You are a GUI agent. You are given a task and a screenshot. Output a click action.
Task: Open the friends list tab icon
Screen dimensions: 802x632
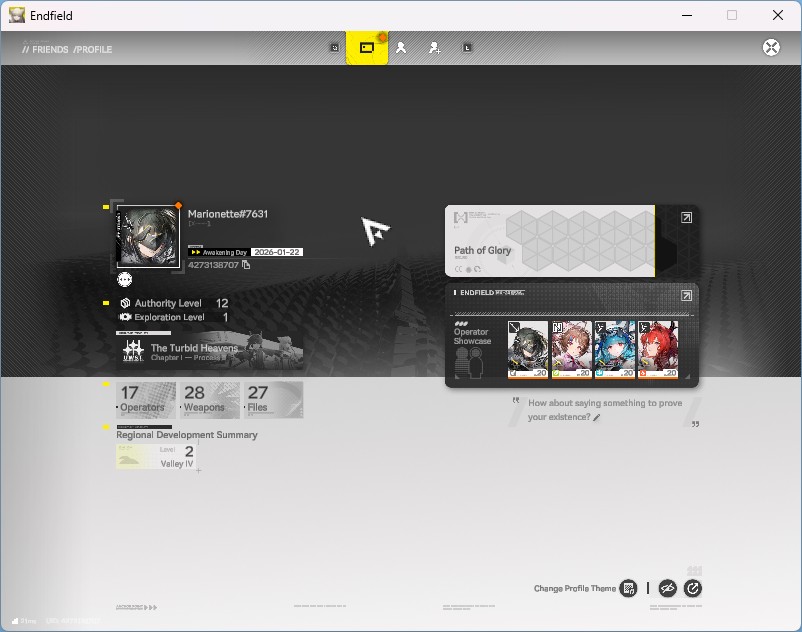tap(401, 48)
